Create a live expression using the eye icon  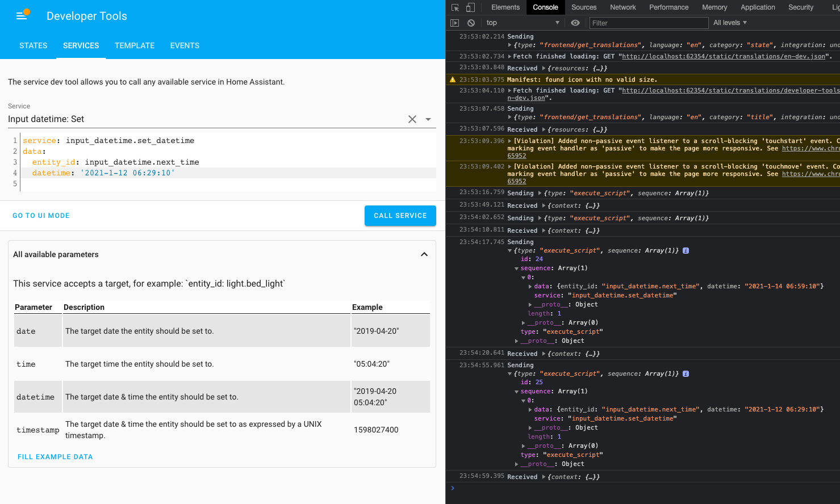point(575,22)
